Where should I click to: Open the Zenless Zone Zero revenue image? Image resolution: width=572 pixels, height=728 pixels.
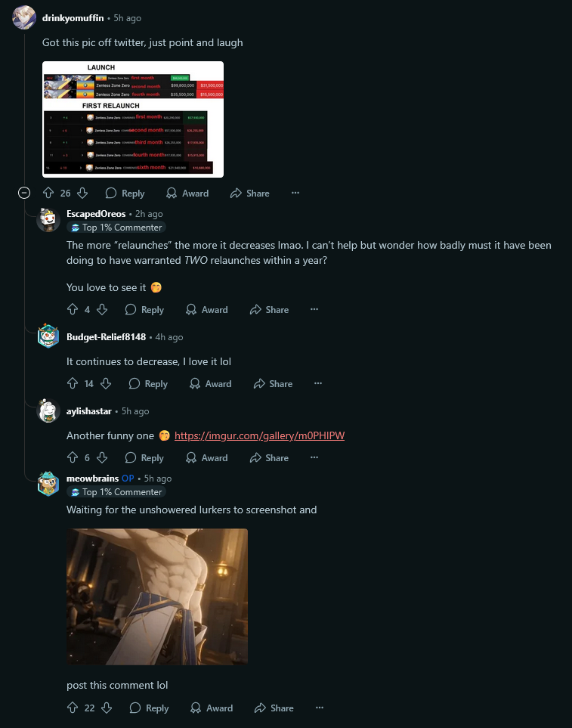133,119
